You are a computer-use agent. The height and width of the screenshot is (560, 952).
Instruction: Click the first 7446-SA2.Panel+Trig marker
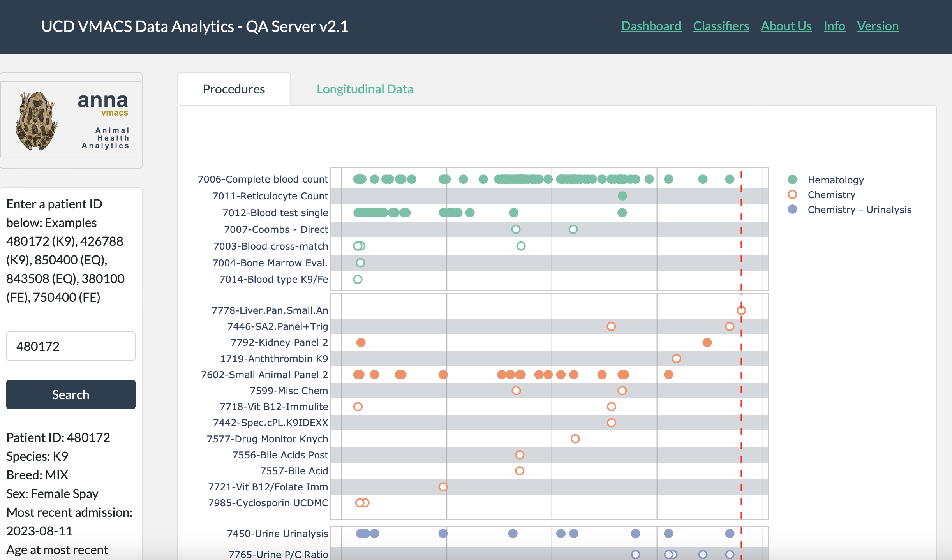tap(611, 326)
